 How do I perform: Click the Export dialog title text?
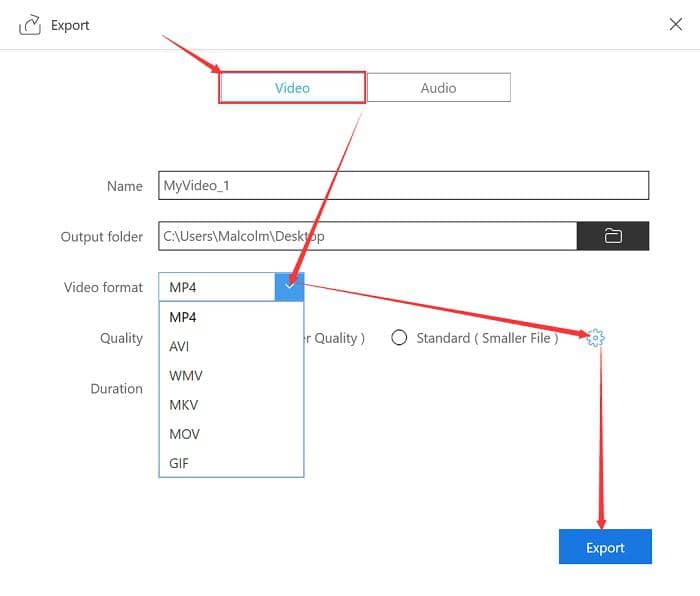[70, 25]
